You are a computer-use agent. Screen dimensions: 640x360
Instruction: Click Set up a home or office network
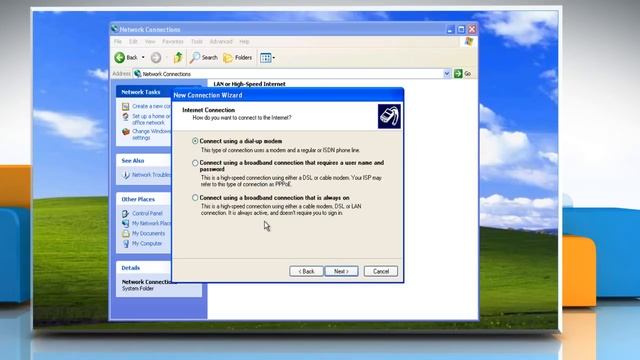(151, 119)
